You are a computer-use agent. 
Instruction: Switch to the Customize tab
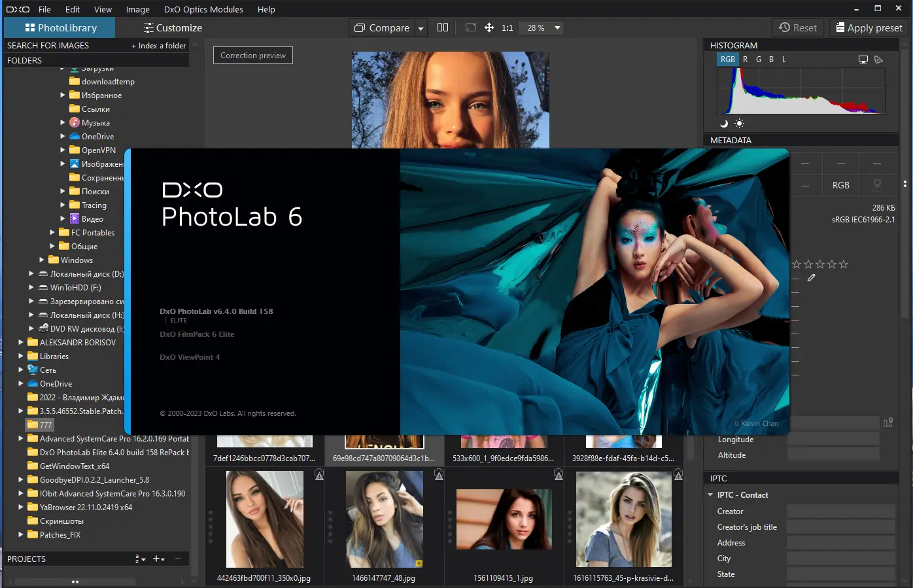coord(172,27)
